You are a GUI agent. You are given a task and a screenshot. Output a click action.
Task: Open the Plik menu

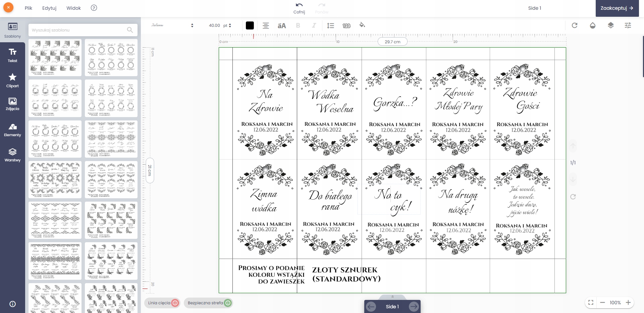click(x=29, y=8)
